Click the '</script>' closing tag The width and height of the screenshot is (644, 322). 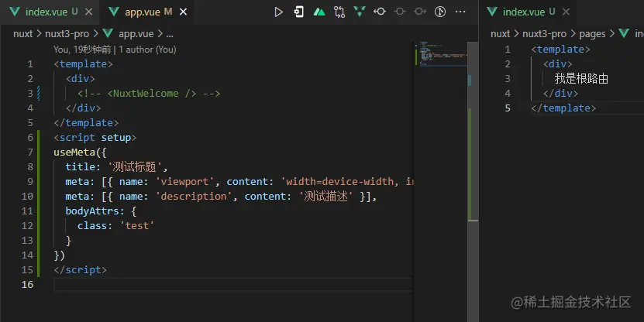coord(80,270)
